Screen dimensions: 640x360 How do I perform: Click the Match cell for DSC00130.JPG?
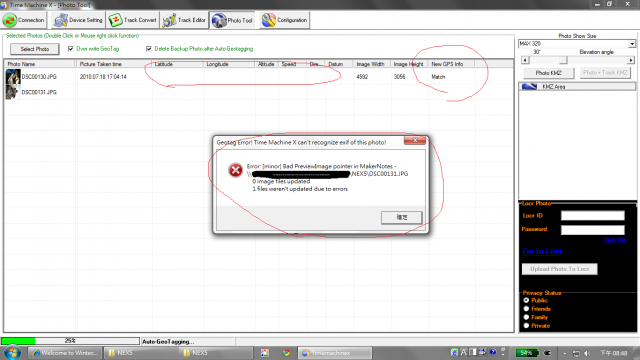click(x=438, y=77)
